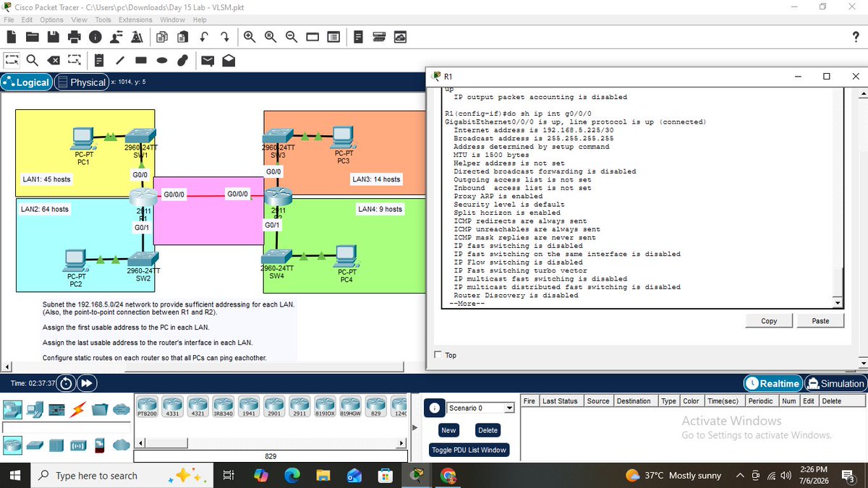This screenshot has height=488, width=868.
Task: Open the notification center icon
Action: 850,475
